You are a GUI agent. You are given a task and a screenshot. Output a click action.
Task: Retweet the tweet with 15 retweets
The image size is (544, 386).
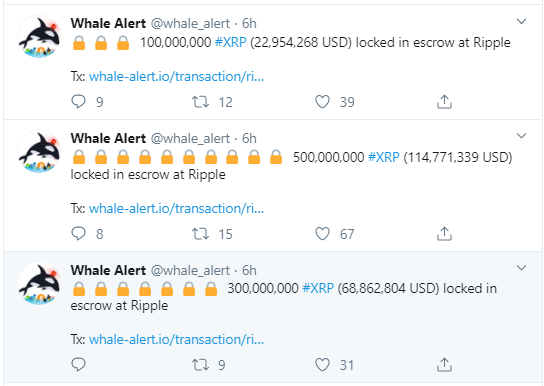pyautogui.click(x=201, y=233)
